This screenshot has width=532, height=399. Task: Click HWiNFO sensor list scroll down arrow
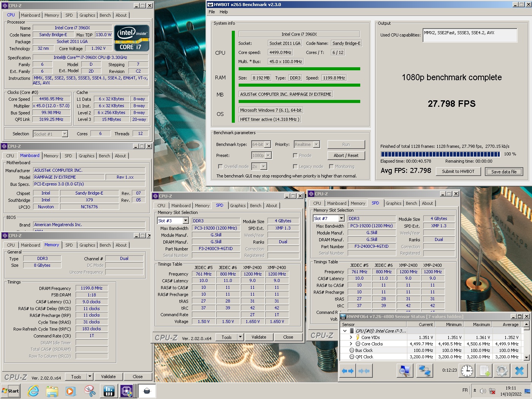[526, 357]
